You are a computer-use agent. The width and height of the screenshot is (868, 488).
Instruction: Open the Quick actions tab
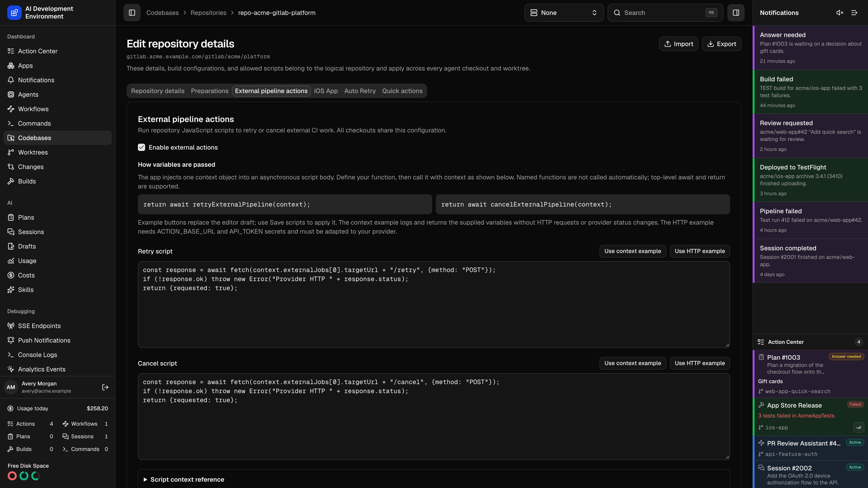tap(402, 91)
